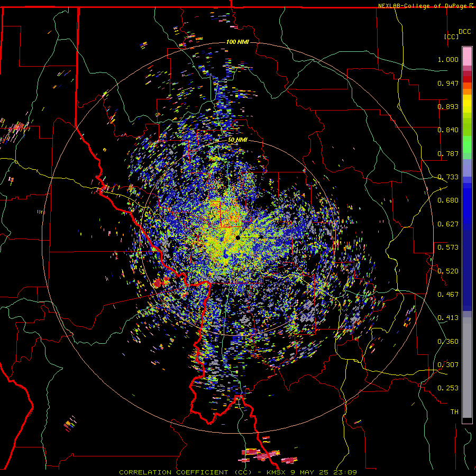Click the [CC] units label
Screen dimensions: 476x476
[x=451, y=36]
